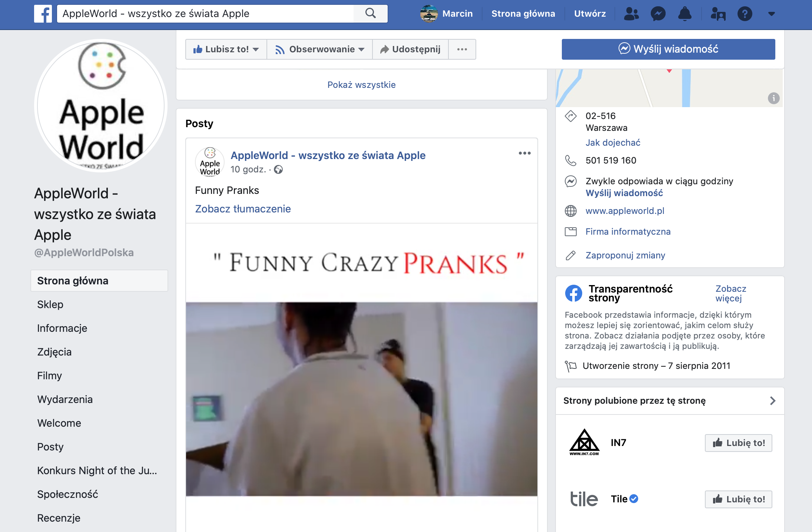Open the account menu arrow
This screenshot has height=532, width=812.
pos(772,14)
